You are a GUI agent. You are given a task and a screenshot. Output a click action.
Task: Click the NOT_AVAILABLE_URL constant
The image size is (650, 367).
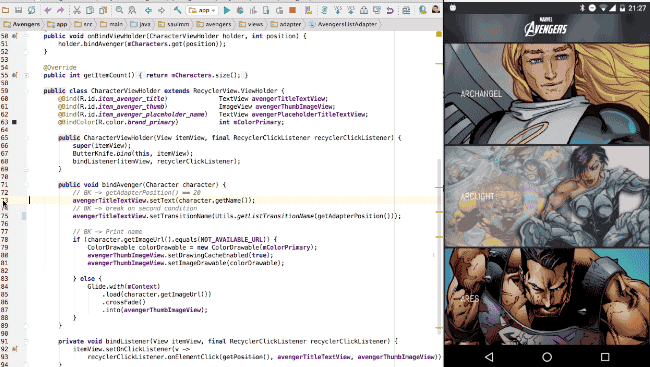pyautogui.click(x=233, y=240)
